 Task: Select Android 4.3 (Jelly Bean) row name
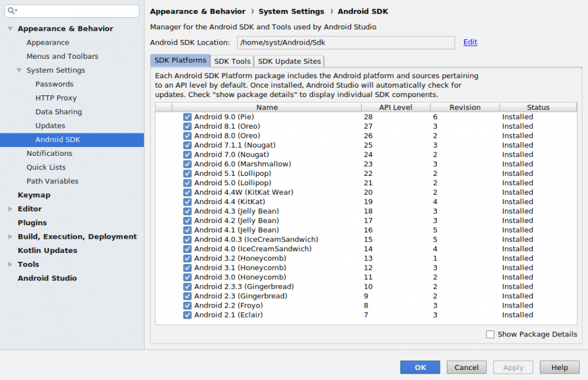(x=236, y=211)
